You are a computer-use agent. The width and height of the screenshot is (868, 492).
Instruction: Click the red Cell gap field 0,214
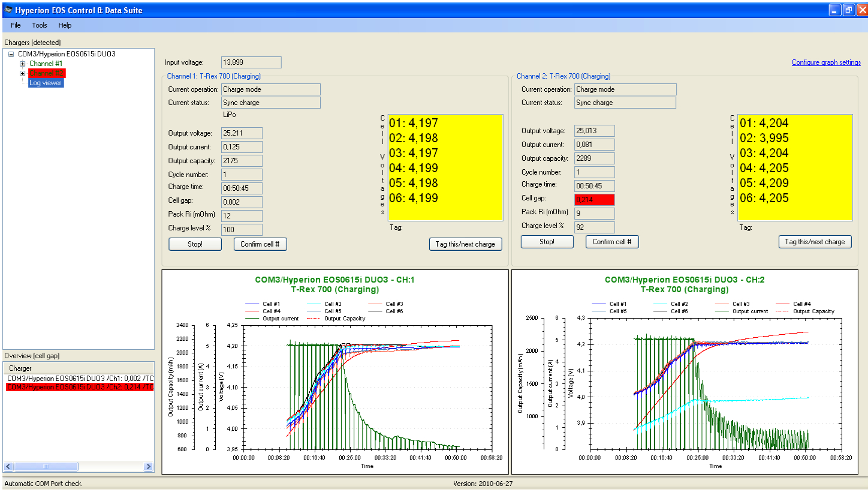594,200
